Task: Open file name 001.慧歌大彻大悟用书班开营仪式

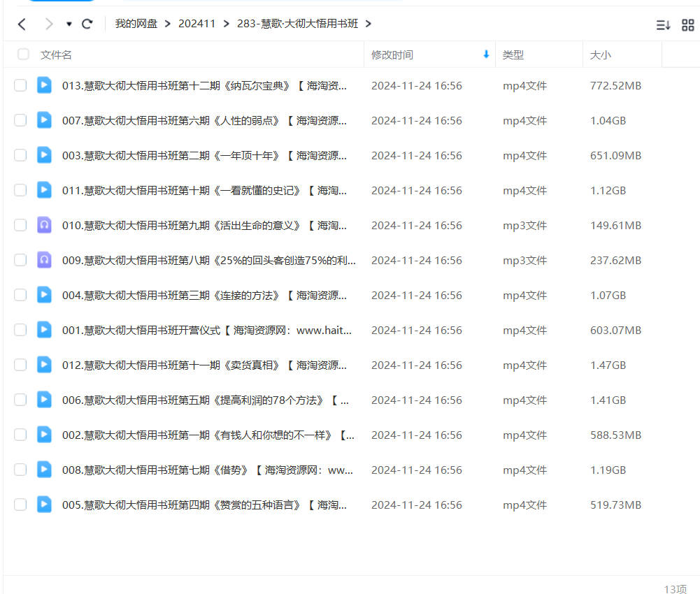Action: coord(207,331)
